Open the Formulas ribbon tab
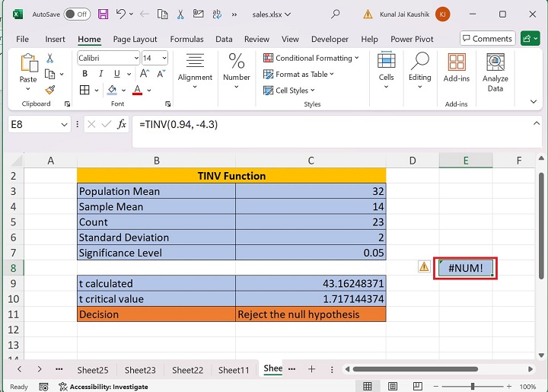 click(x=186, y=39)
